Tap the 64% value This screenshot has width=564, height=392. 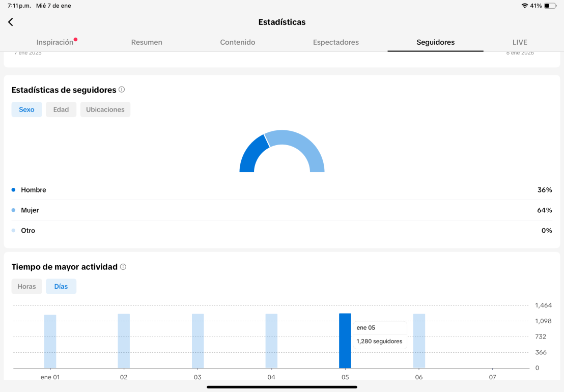point(545,210)
